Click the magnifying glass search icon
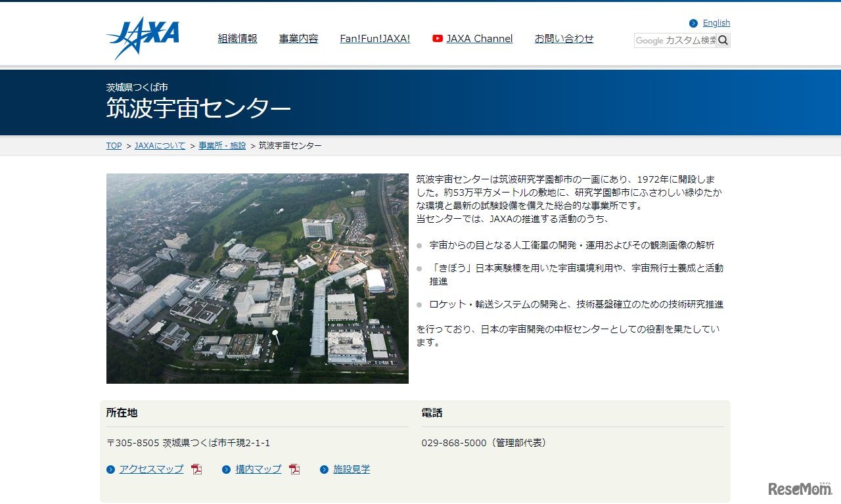841x504 pixels. click(723, 40)
